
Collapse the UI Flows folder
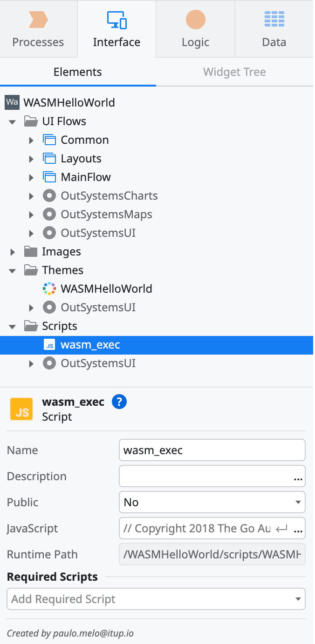tap(13, 121)
